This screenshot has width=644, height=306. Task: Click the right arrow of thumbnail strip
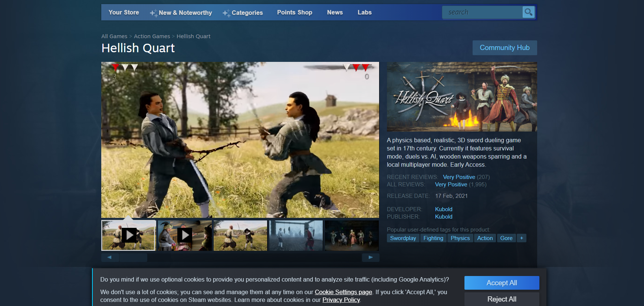tap(371, 257)
